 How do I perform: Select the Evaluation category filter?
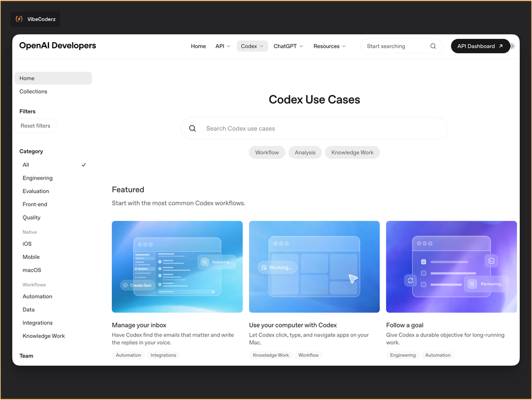pyautogui.click(x=36, y=191)
